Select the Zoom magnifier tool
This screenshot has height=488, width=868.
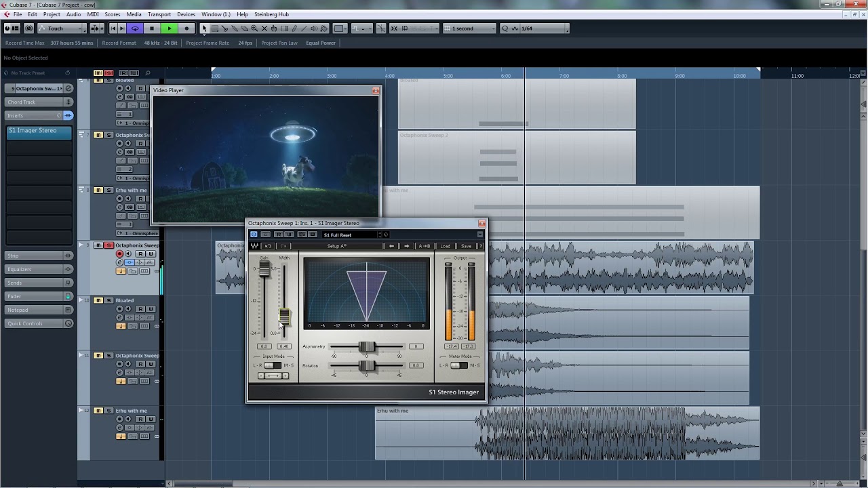[x=254, y=28]
